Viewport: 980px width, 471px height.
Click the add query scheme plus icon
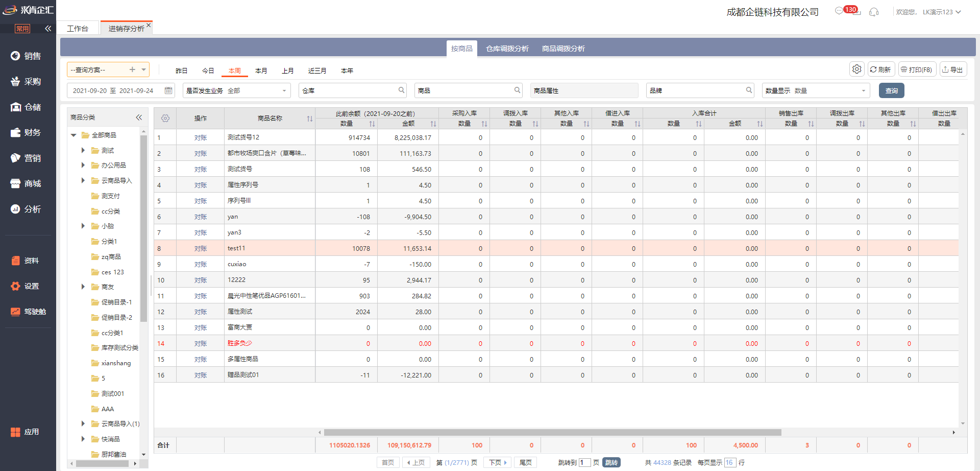(x=132, y=69)
